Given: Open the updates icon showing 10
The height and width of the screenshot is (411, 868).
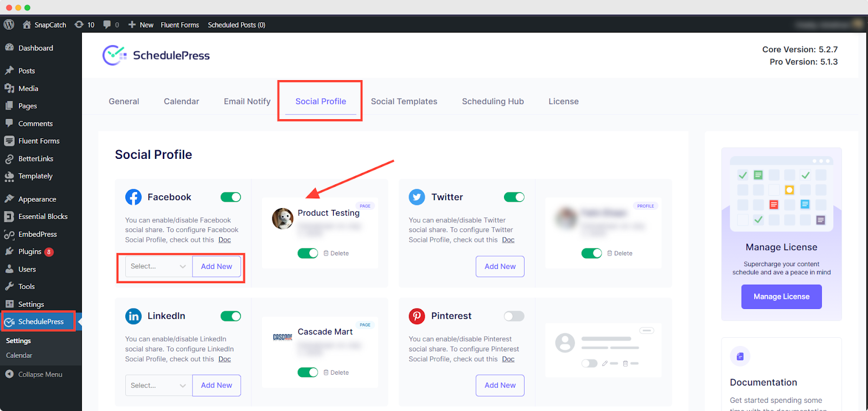Looking at the screenshot, I should pyautogui.click(x=84, y=24).
